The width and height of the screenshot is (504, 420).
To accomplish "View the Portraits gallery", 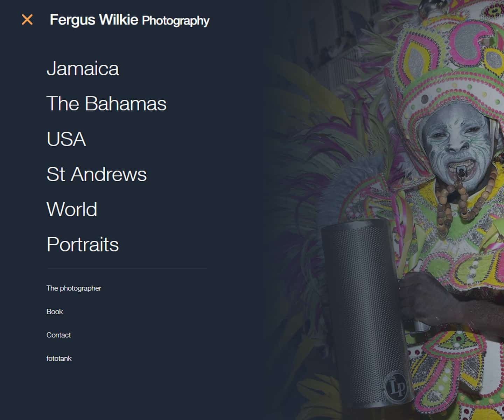I will (83, 244).
